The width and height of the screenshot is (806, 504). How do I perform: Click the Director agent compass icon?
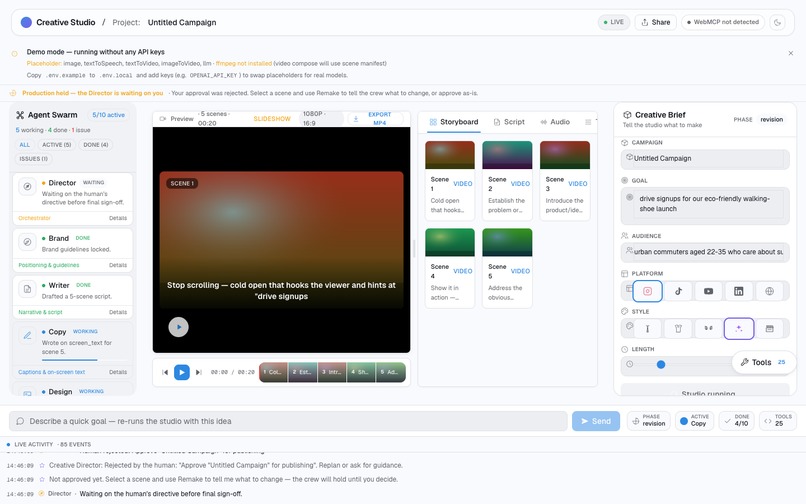pos(27,186)
